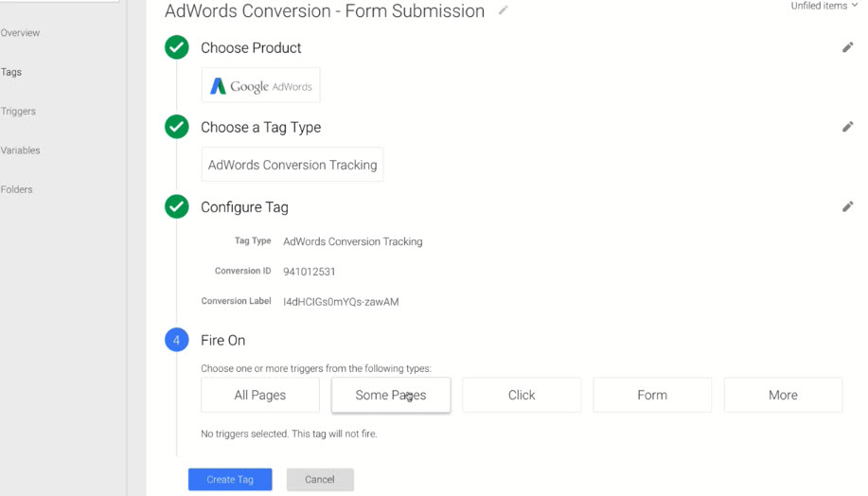Expand the More trigger types option
The width and height of the screenshot is (868, 496).
point(782,395)
